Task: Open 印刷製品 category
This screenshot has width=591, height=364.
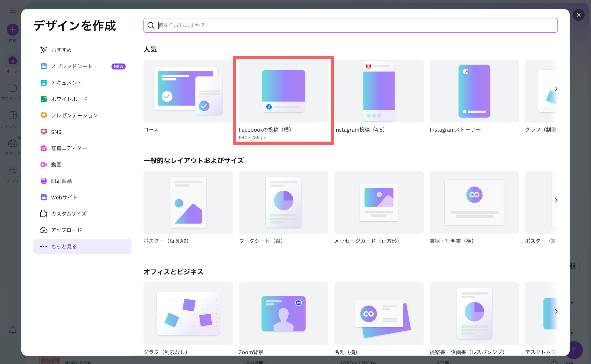Action: coord(61,181)
